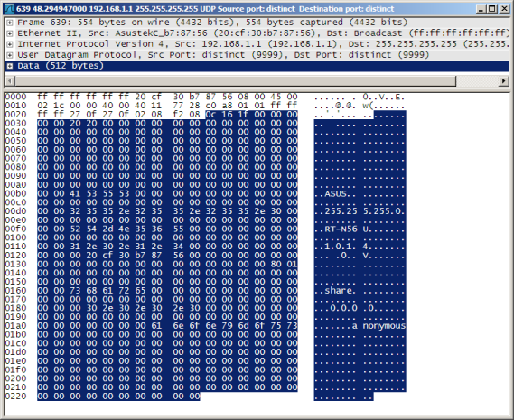Viewport: 514px width, 420px height.
Task: Maximize the packet details window
Action: coord(492,9)
